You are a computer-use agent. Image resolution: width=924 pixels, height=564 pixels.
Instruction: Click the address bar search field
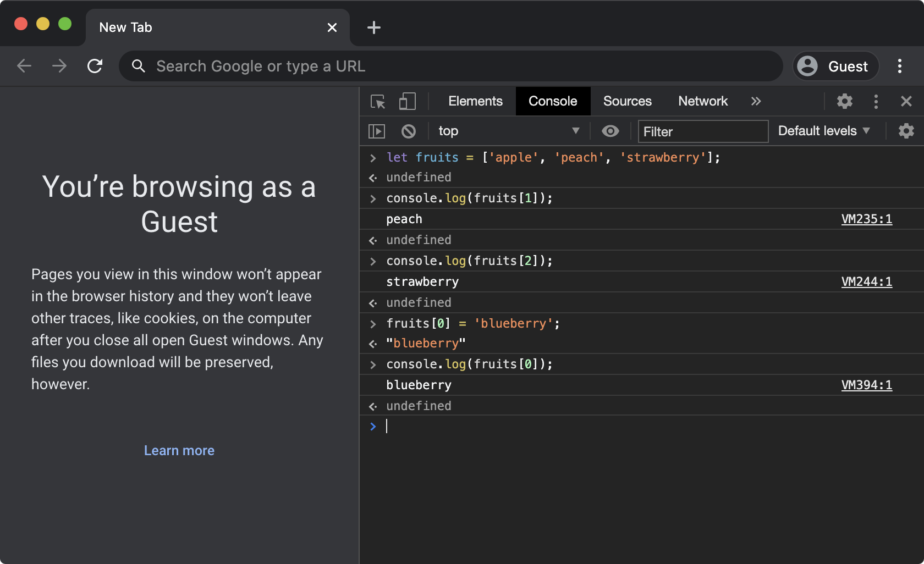pos(451,66)
